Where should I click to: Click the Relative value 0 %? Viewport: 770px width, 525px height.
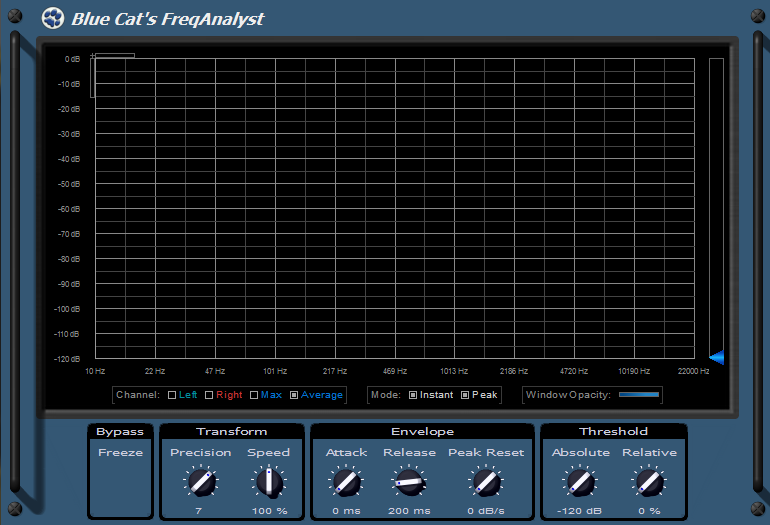[649, 511]
